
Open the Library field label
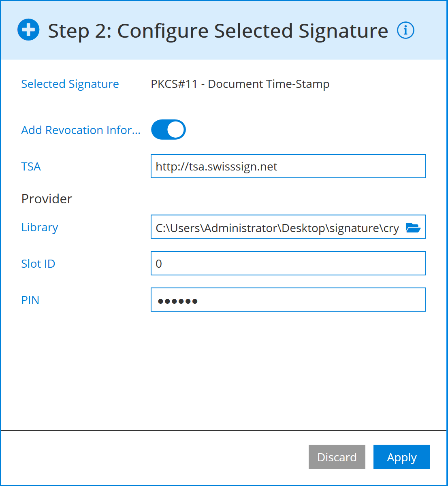coord(39,227)
